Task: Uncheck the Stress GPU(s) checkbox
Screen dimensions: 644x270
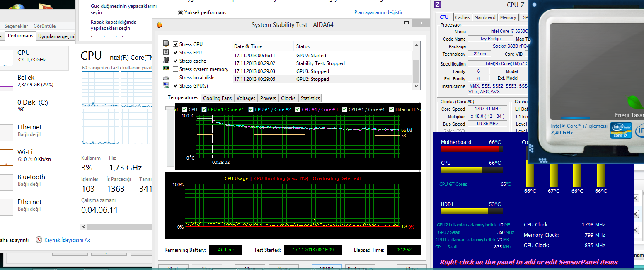Action: tap(176, 85)
